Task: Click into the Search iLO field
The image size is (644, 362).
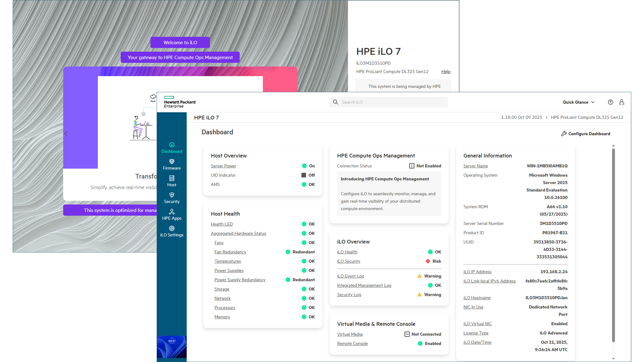Action: coord(387,102)
